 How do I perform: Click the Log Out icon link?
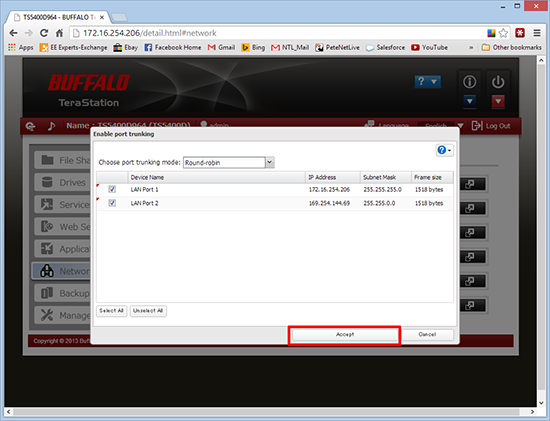491,126
